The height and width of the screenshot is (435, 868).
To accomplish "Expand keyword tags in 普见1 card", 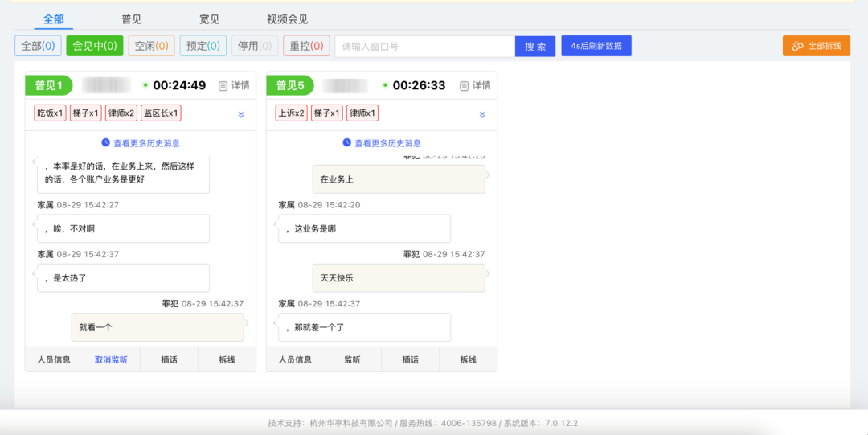I will pos(241,114).
